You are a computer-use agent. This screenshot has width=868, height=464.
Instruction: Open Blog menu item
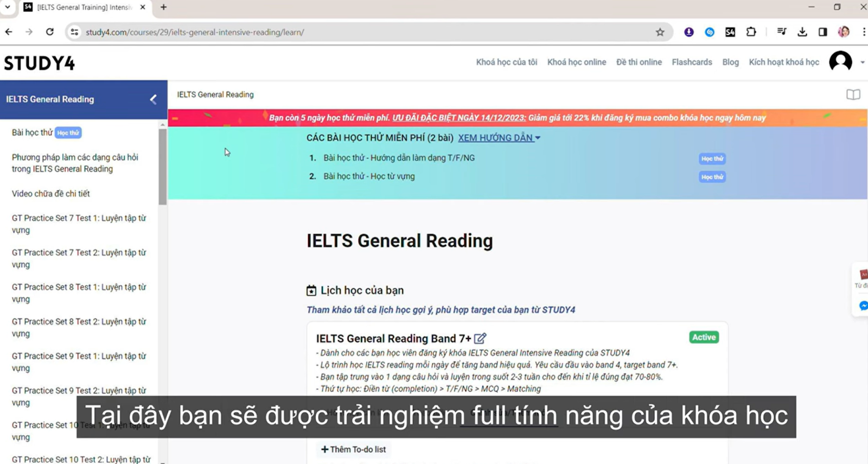click(x=730, y=62)
